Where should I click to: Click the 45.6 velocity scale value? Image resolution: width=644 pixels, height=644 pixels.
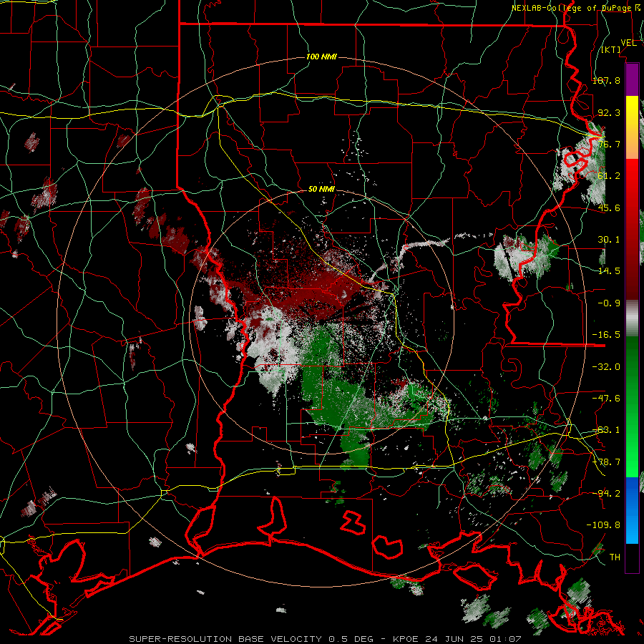(x=609, y=208)
